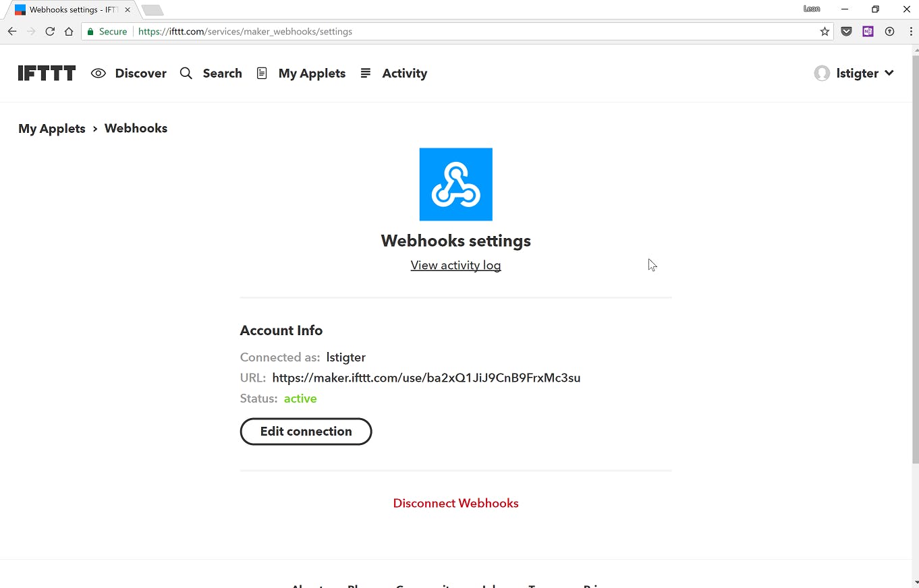Open the Activity menu item

point(394,73)
